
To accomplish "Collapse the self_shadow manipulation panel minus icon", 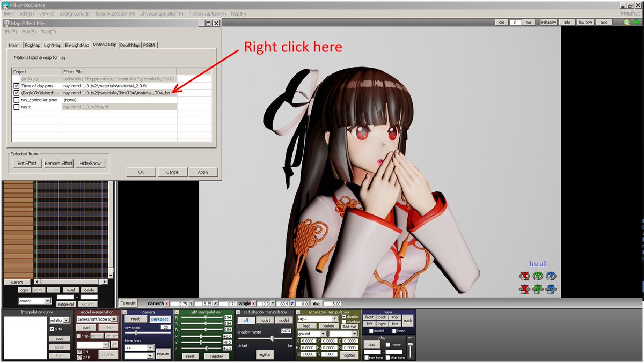I will (x=238, y=312).
